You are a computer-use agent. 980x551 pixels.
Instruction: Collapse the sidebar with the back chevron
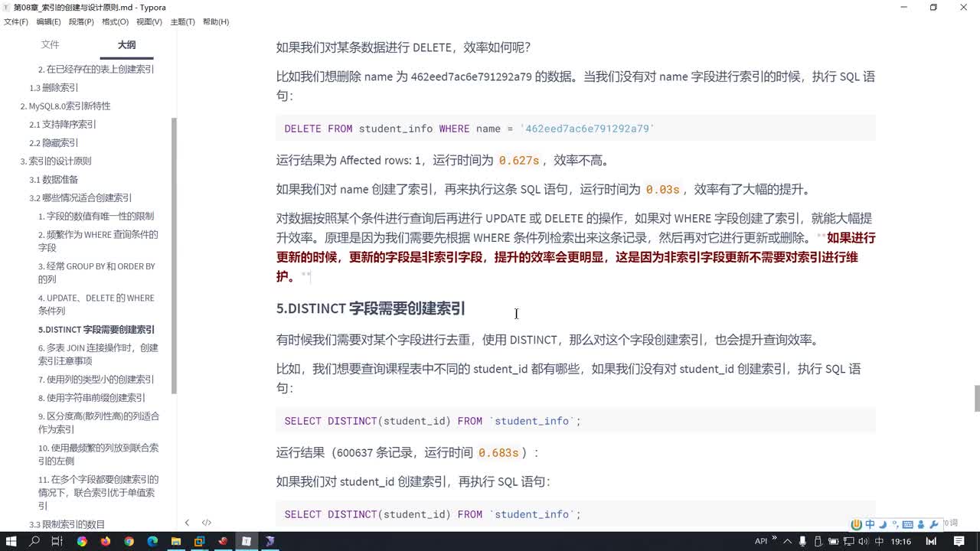point(187,523)
